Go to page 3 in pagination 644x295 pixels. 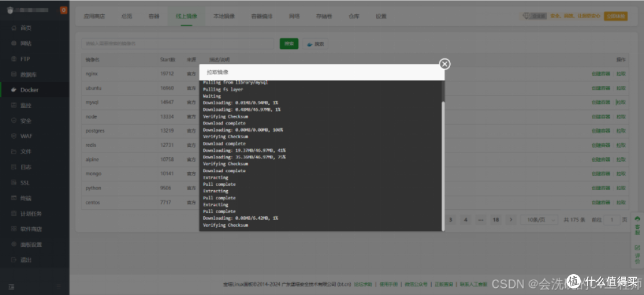pos(450,219)
